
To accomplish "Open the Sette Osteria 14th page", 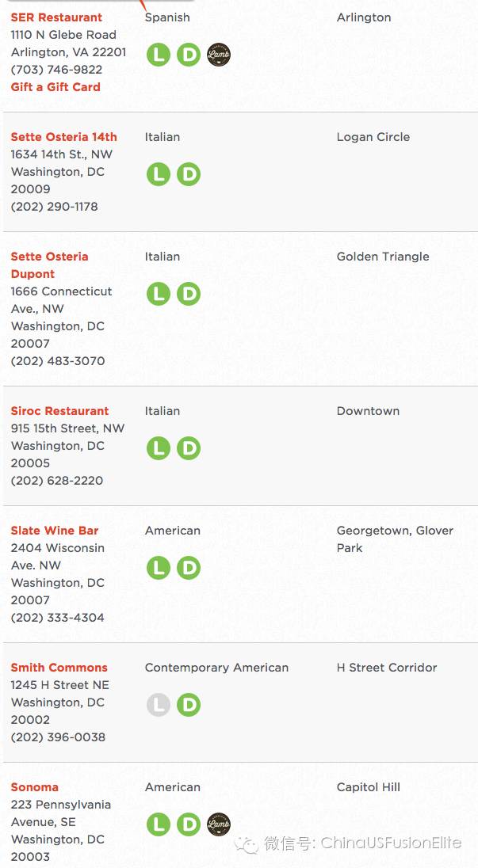I will click(63, 137).
